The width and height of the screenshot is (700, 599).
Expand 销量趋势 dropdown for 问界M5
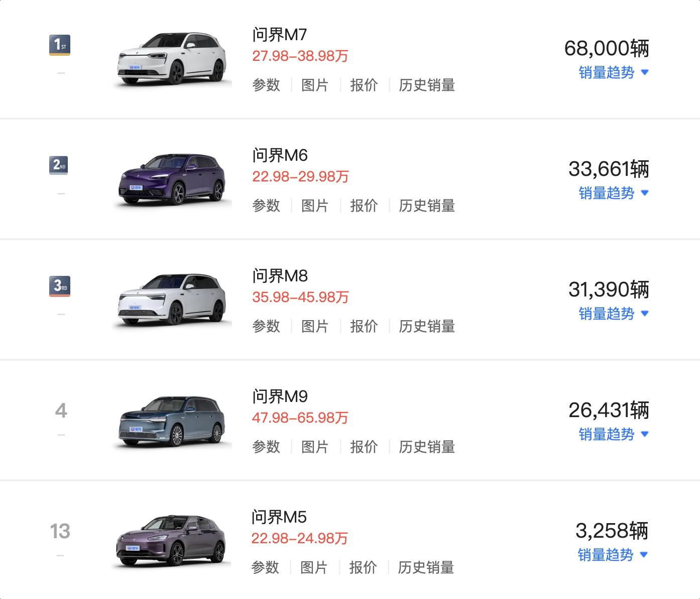point(613,555)
